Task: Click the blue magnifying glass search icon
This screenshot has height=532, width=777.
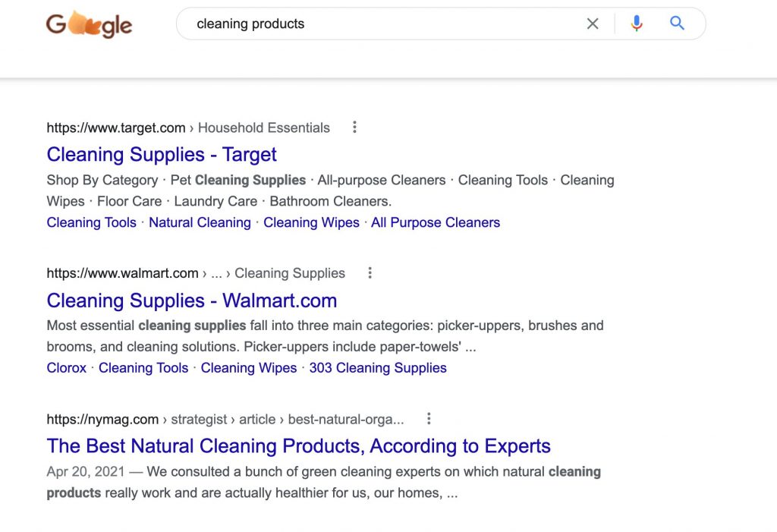Action: pos(677,24)
